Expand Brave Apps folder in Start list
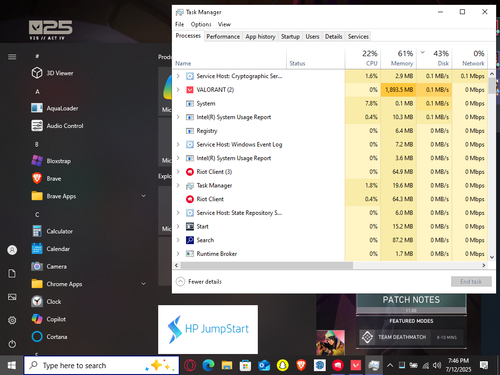 (x=144, y=196)
